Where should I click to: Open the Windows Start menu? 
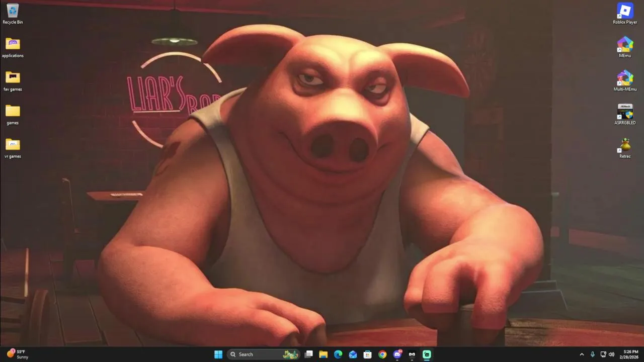click(218, 354)
